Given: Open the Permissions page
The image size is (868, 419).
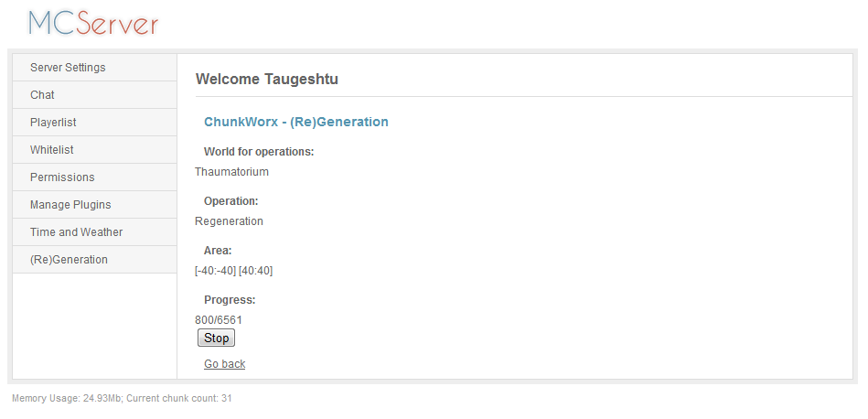Looking at the screenshot, I should [62, 177].
